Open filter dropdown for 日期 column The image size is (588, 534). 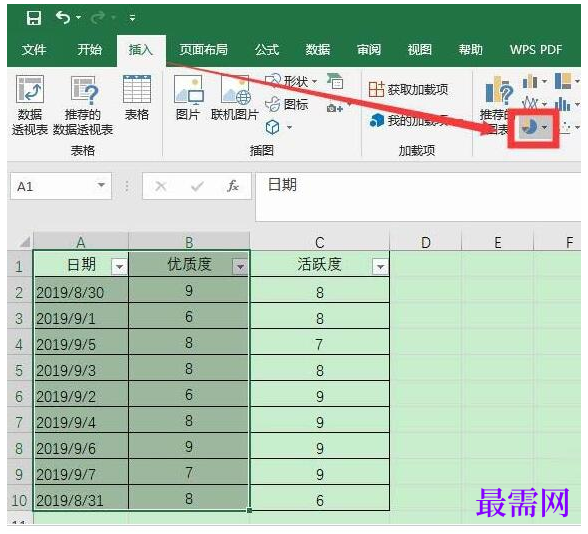[120, 267]
